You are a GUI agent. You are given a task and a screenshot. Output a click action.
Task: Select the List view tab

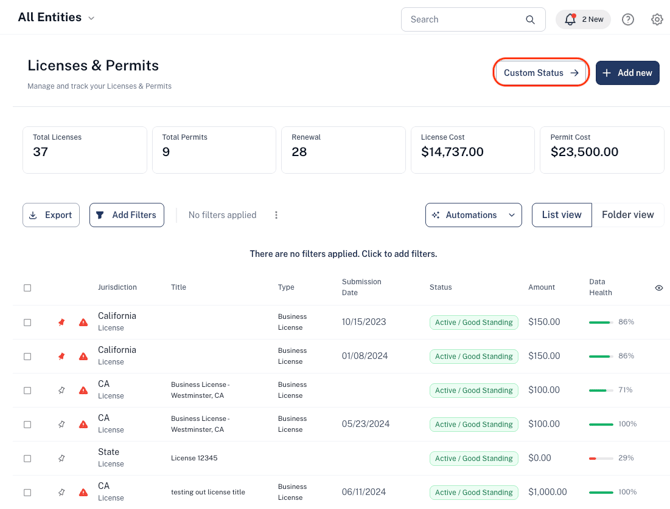pos(561,215)
